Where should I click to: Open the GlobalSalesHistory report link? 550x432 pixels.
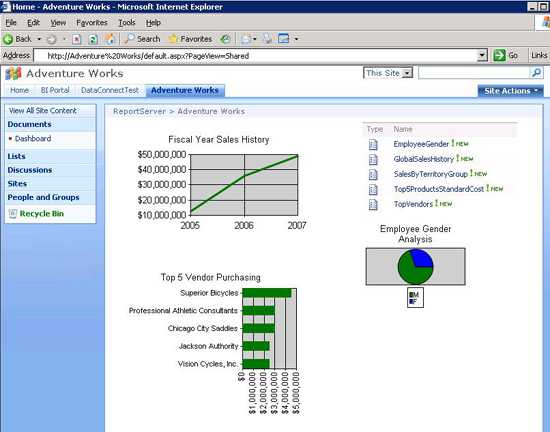423,159
